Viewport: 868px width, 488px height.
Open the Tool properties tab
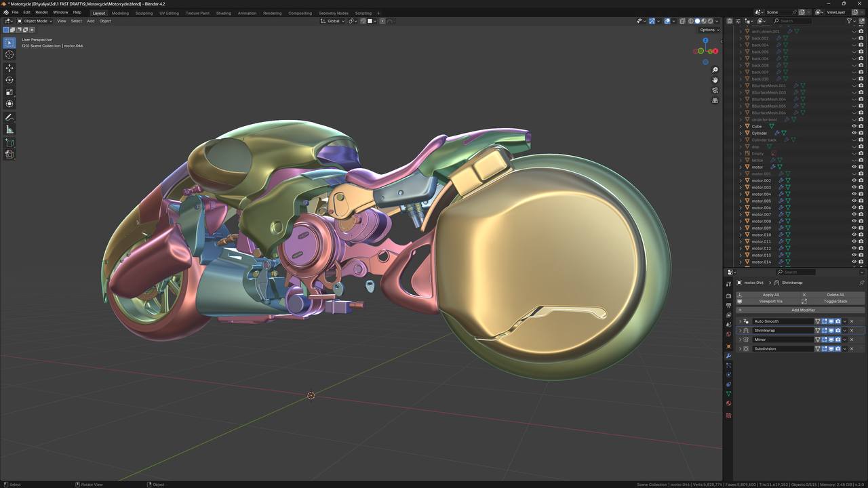click(728, 284)
